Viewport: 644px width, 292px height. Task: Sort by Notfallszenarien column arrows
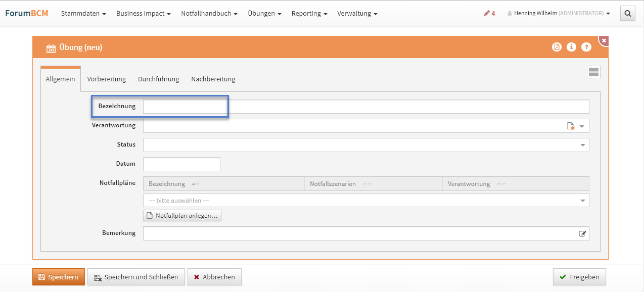coord(367,184)
